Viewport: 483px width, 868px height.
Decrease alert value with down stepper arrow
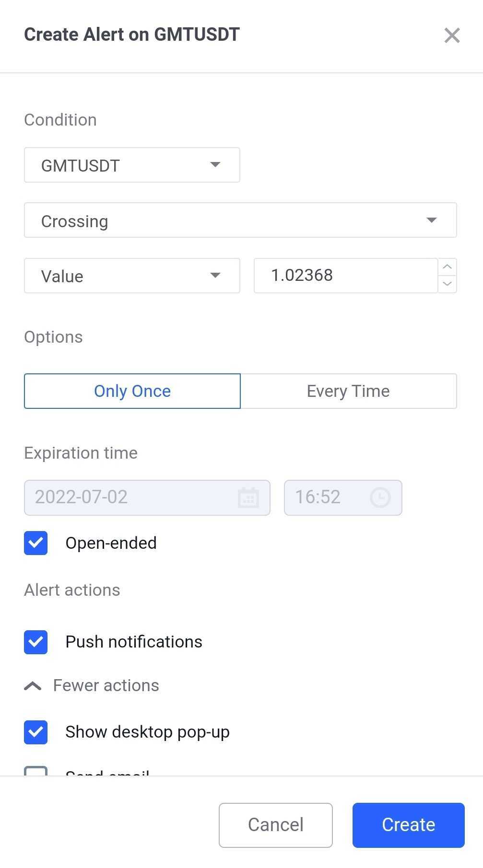(x=447, y=284)
